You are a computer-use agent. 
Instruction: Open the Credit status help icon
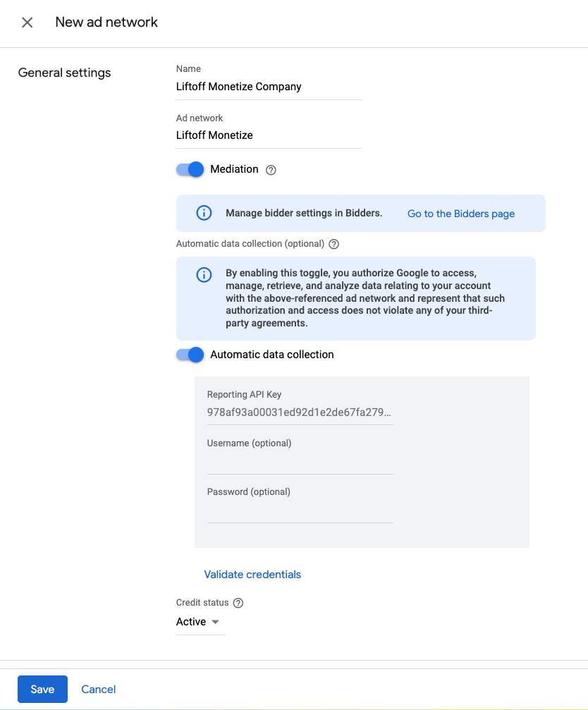[x=238, y=603]
